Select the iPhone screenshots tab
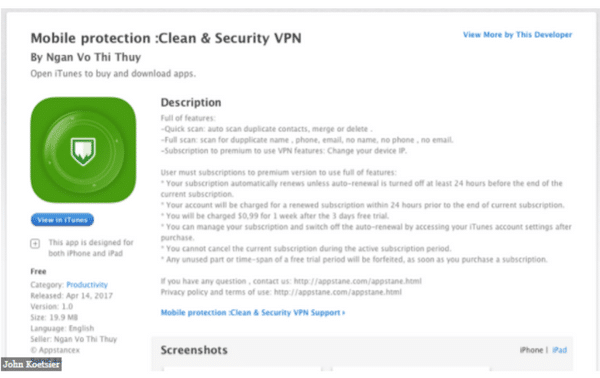 (532, 350)
